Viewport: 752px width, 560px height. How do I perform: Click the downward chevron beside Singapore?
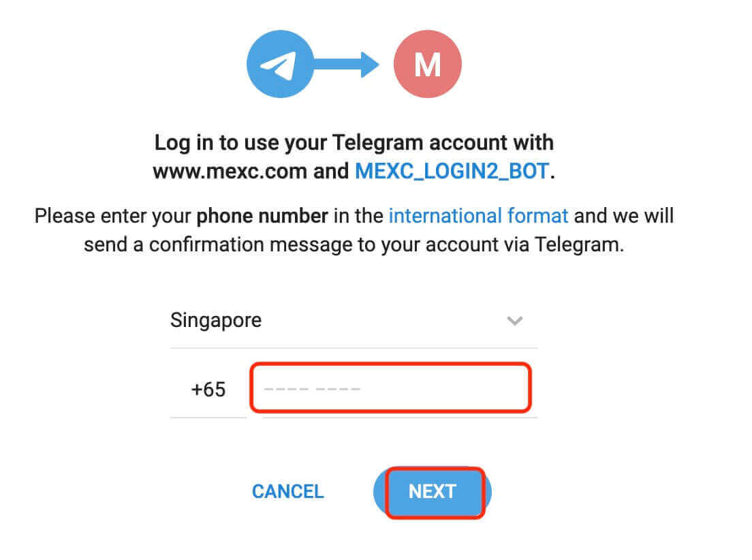516,320
